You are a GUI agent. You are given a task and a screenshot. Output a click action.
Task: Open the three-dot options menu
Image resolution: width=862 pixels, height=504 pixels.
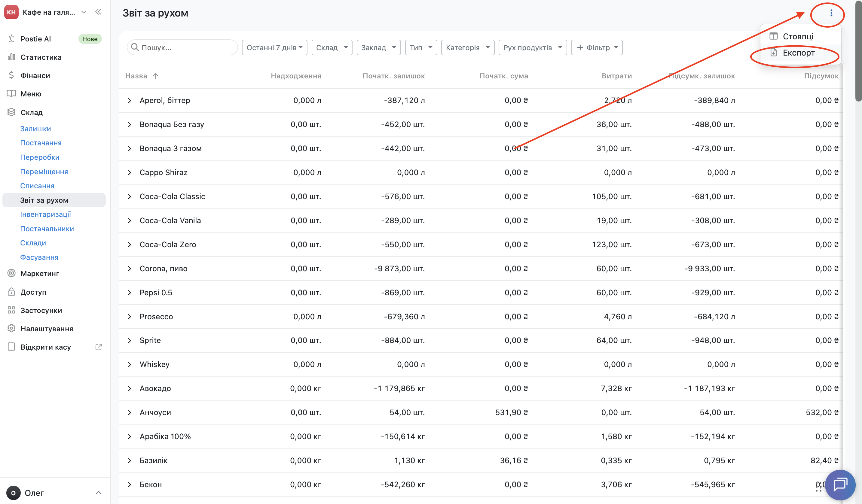[x=831, y=13]
